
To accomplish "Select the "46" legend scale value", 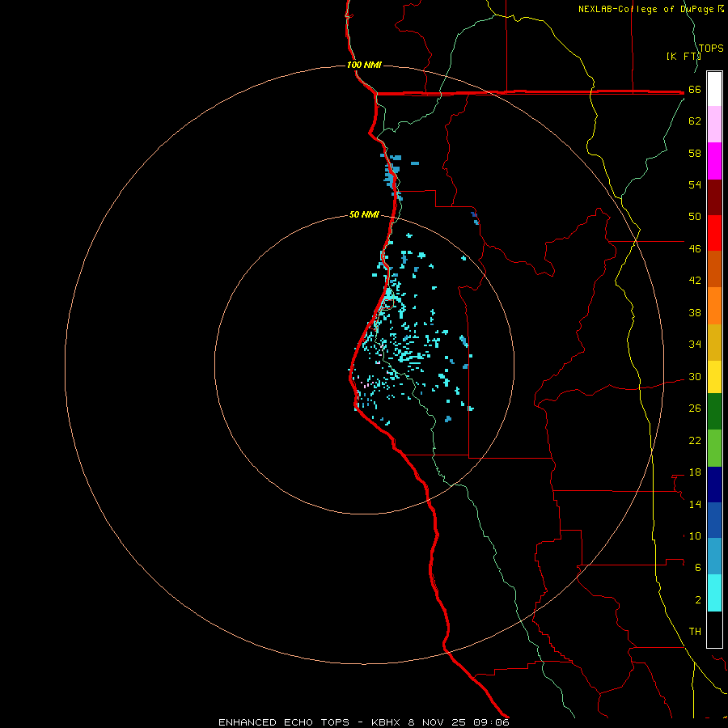I will (x=695, y=249).
